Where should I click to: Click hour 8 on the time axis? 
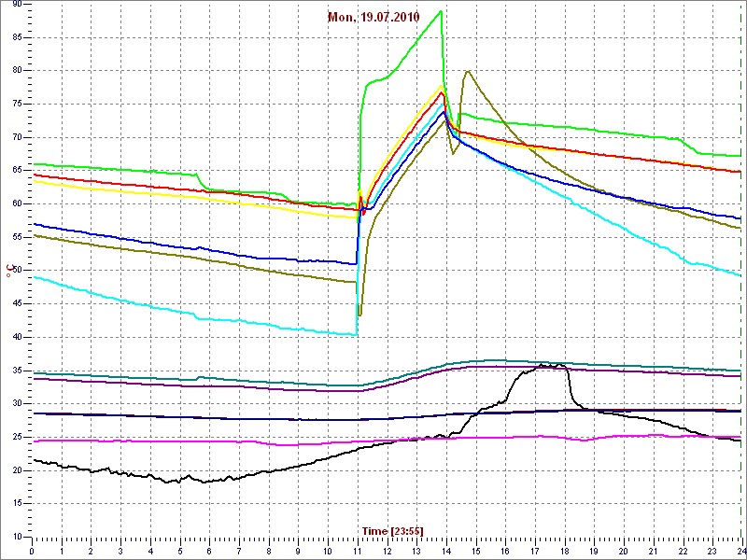(268, 550)
